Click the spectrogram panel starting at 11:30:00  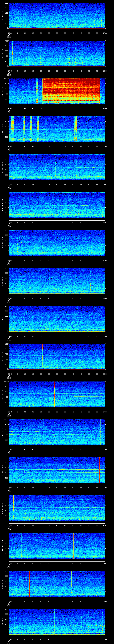[57, 546]
